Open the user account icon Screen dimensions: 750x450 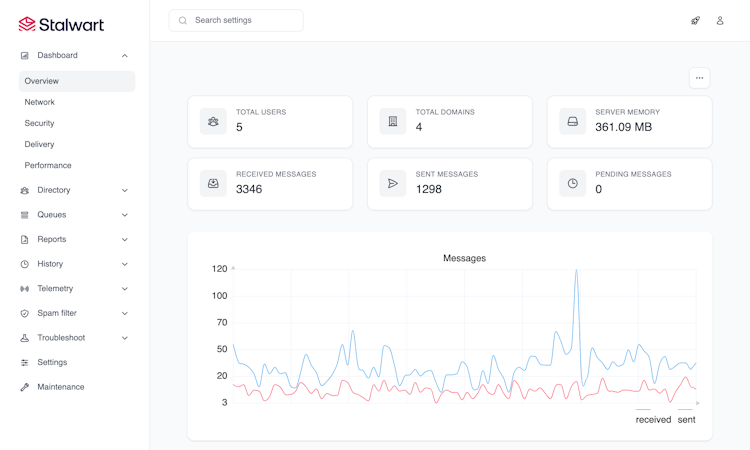[x=720, y=21]
